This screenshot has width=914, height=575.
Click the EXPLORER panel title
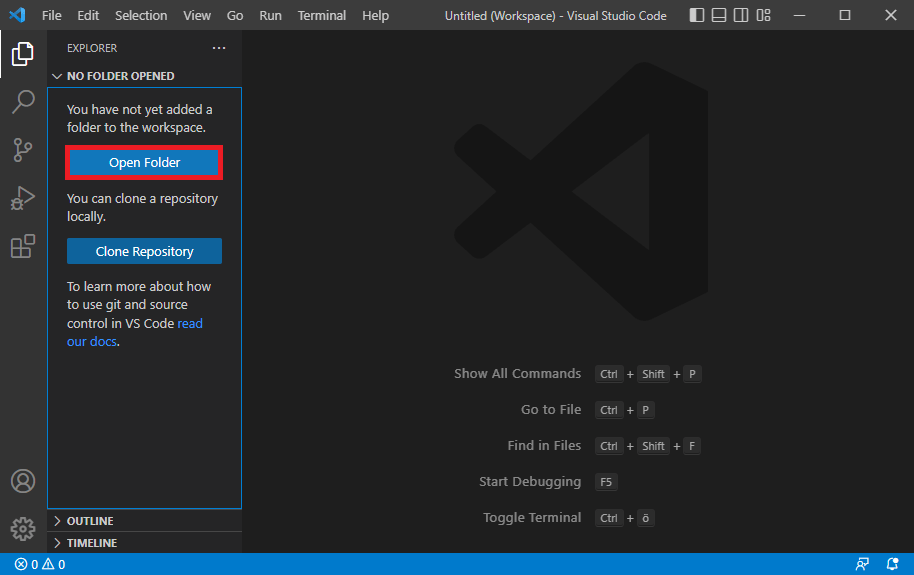click(92, 48)
